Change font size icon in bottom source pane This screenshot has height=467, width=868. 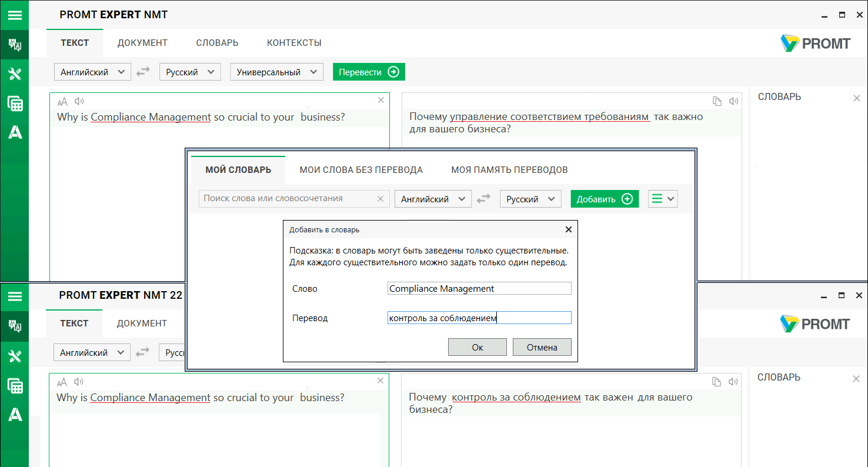[x=62, y=382]
